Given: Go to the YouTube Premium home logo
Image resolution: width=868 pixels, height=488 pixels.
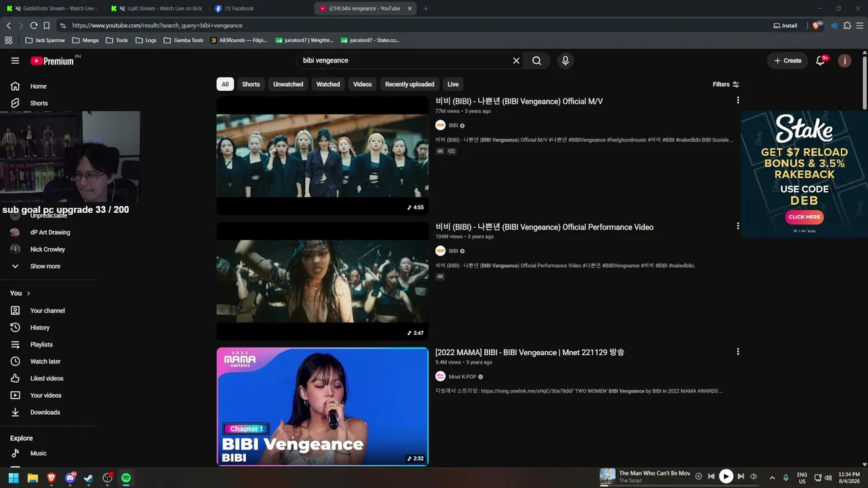Looking at the screenshot, I should click(x=52, y=60).
